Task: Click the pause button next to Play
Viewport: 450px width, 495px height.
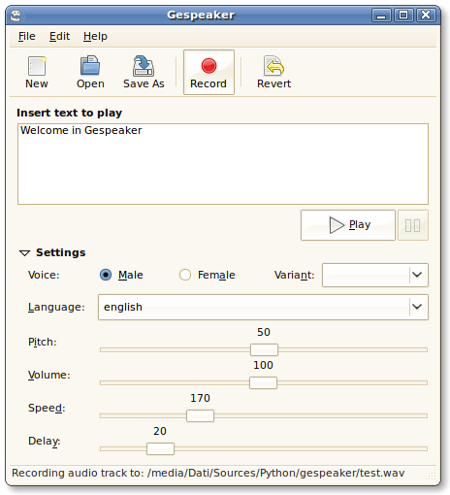Action: 413,225
